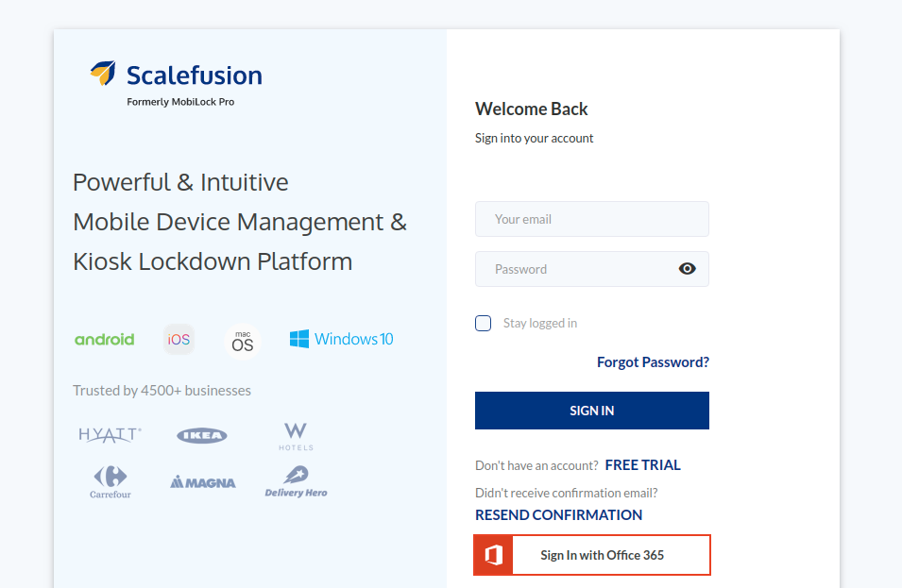Click the 'Welcome Back' heading
The width and height of the screenshot is (902, 588).
[531, 109]
